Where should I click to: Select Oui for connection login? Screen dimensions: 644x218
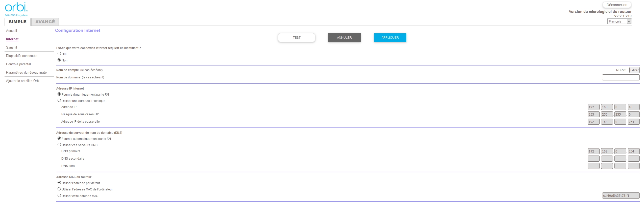[59, 54]
